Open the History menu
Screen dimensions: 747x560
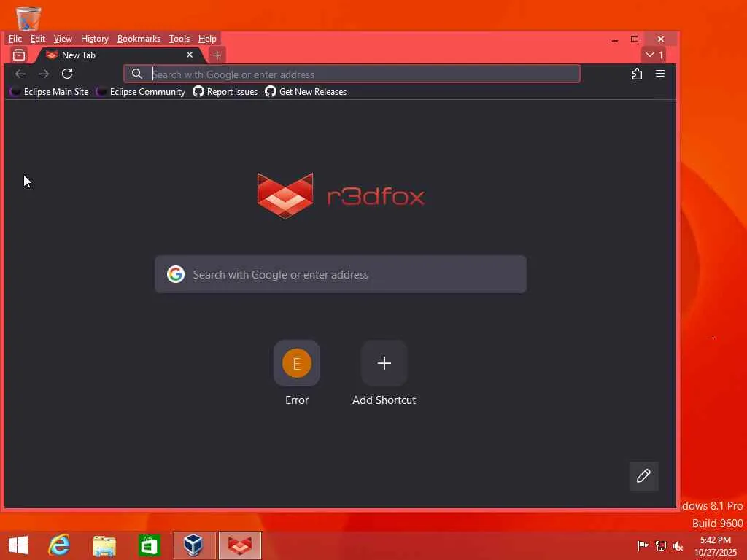tap(94, 39)
